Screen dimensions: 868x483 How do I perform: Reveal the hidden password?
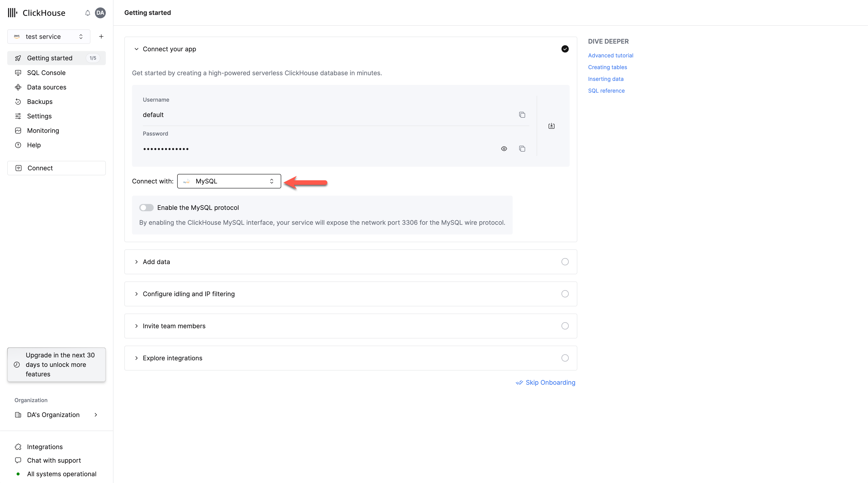pos(504,149)
